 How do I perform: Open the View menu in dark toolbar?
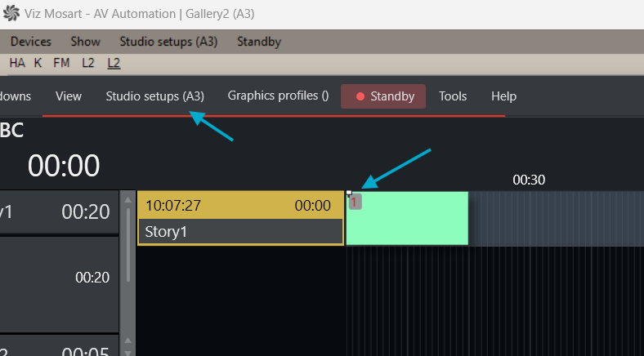click(69, 96)
